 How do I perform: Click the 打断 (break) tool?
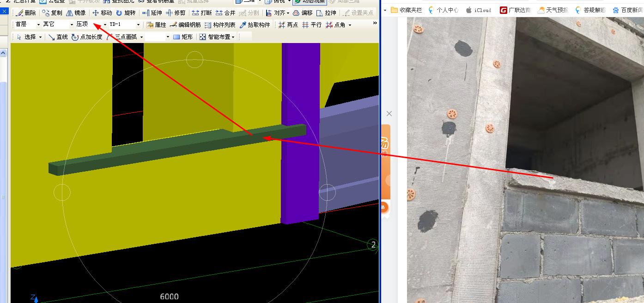click(202, 13)
